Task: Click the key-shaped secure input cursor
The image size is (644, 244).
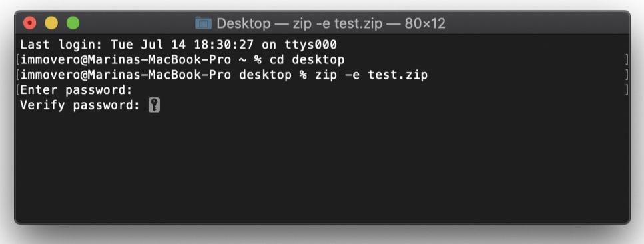Action: [x=154, y=105]
